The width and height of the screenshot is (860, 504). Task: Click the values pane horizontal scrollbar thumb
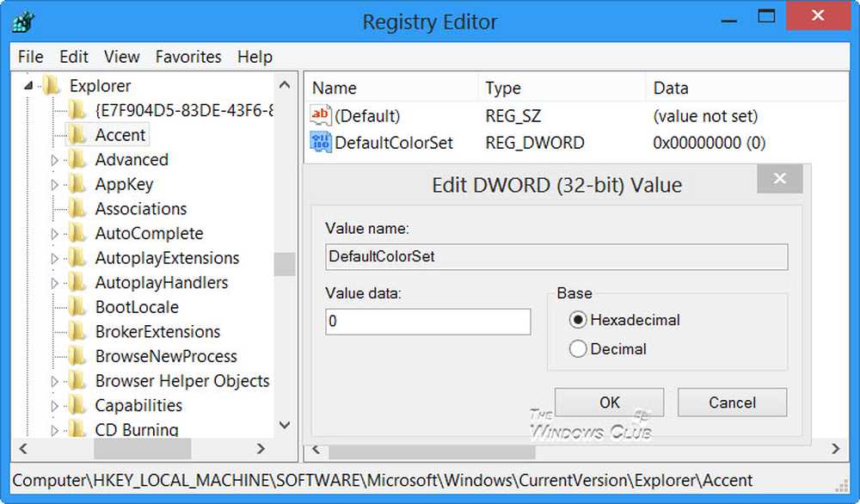(432, 451)
